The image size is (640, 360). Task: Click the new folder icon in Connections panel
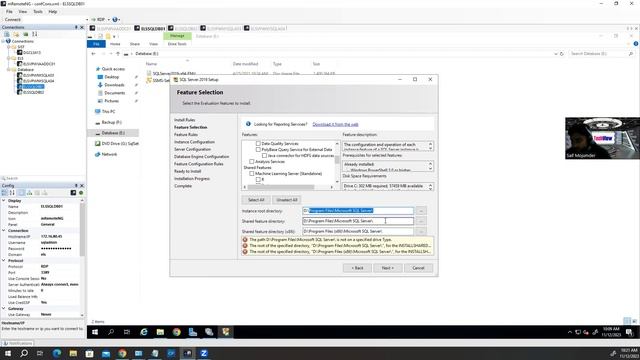tap(16, 34)
